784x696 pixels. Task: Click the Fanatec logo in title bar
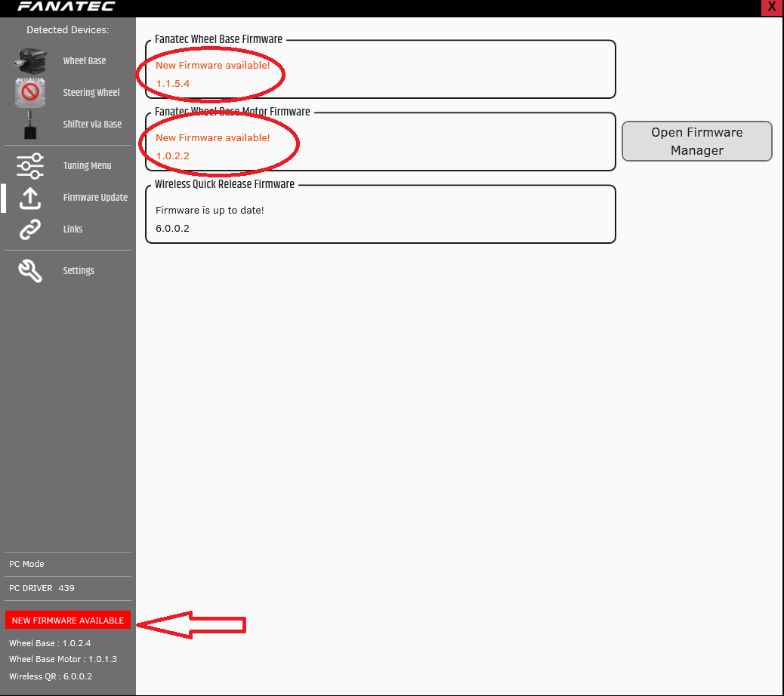tap(66, 7)
